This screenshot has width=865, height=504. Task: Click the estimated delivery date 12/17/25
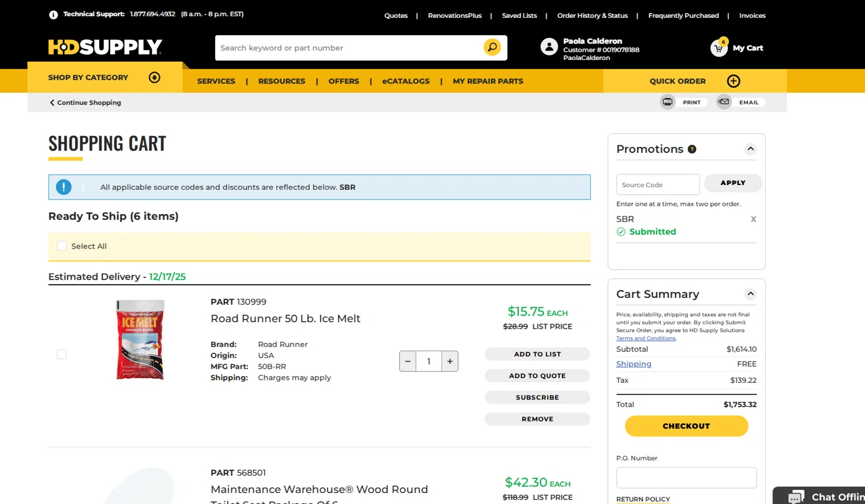click(x=167, y=277)
